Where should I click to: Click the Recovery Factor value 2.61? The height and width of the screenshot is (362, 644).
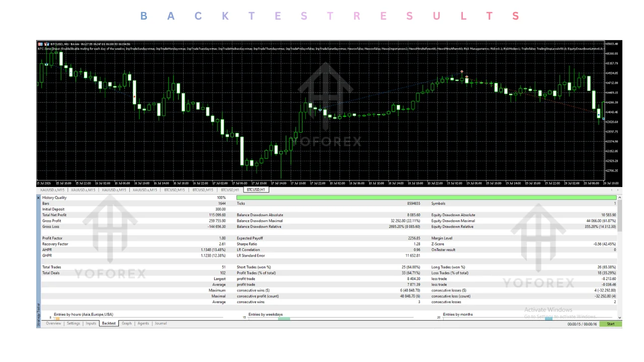click(x=223, y=244)
